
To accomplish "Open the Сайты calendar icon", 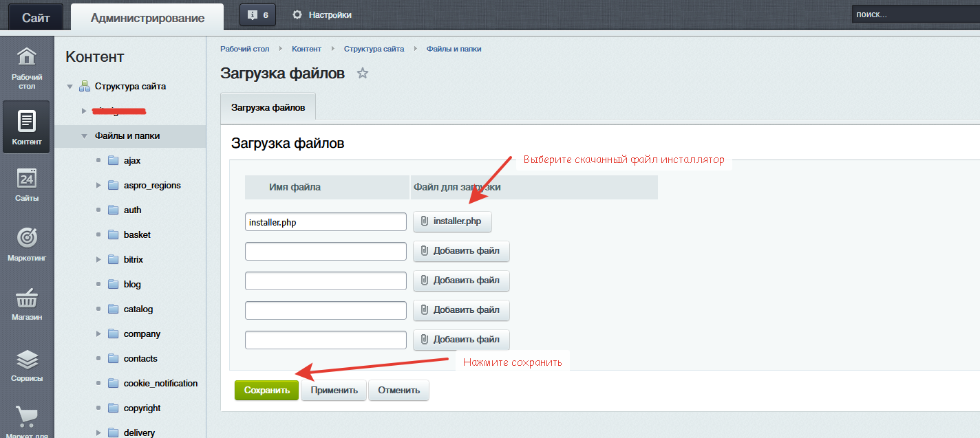I will tap(27, 185).
